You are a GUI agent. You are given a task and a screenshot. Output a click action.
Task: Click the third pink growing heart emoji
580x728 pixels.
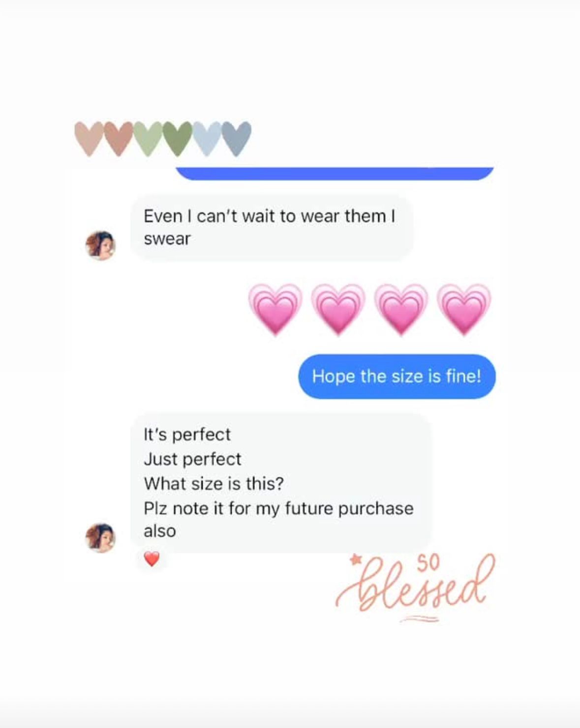[x=401, y=309]
